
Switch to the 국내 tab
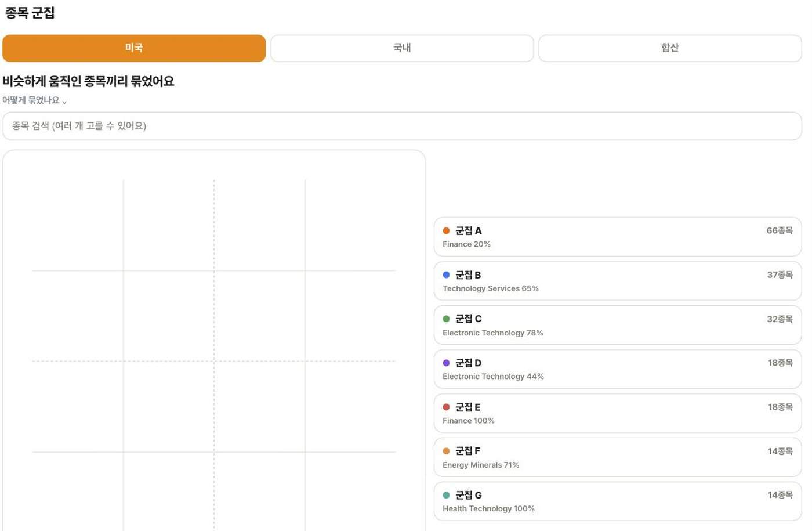tap(402, 48)
